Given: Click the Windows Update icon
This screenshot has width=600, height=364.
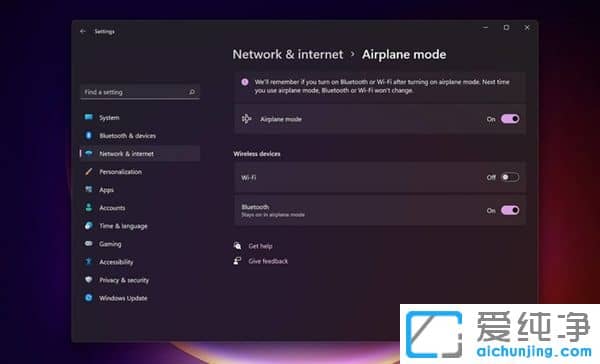Looking at the screenshot, I should click(x=88, y=297).
